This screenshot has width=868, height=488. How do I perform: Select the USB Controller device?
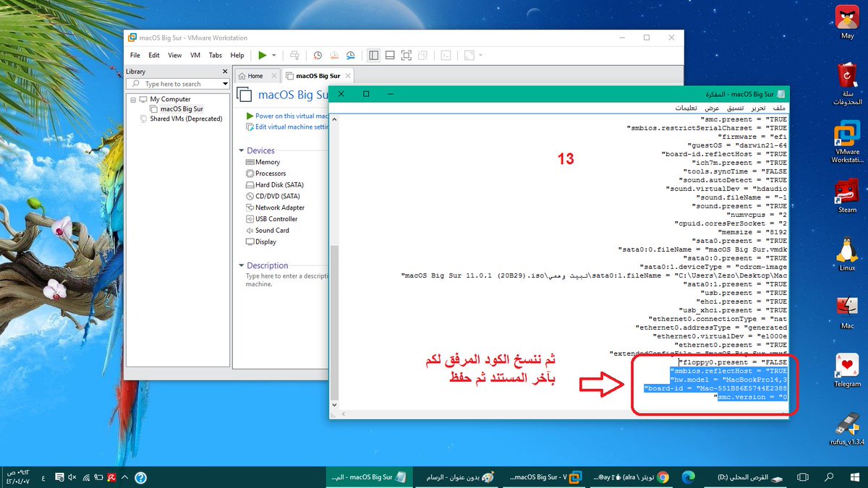(271, 219)
